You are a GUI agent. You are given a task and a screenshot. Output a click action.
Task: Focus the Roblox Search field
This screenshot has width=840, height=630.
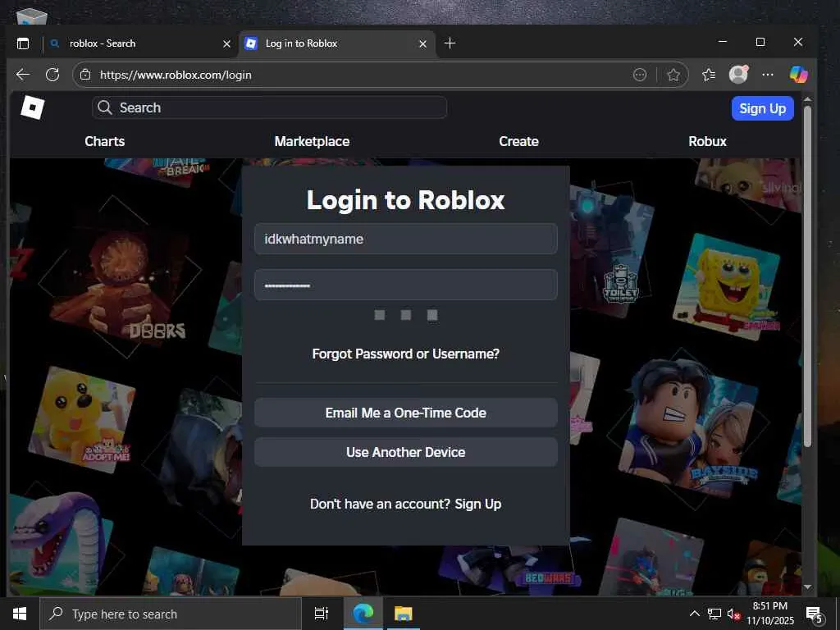269,107
